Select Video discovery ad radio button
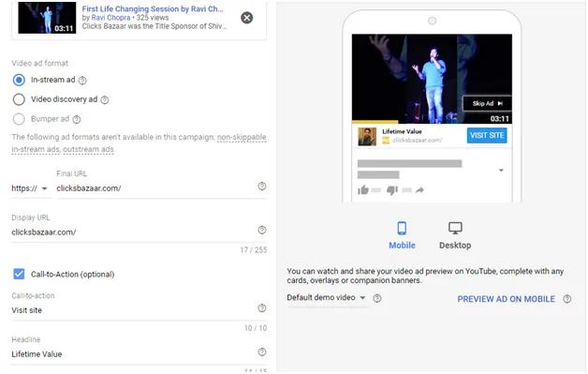Image resolution: width=588 pixels, height=374 pixels. (x=19, y=99)
